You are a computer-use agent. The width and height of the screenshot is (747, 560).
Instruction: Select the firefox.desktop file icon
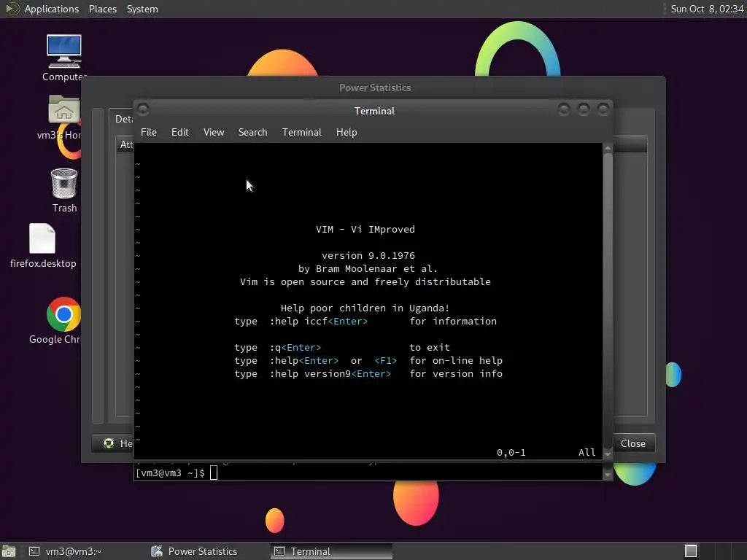tap(42, 238)
